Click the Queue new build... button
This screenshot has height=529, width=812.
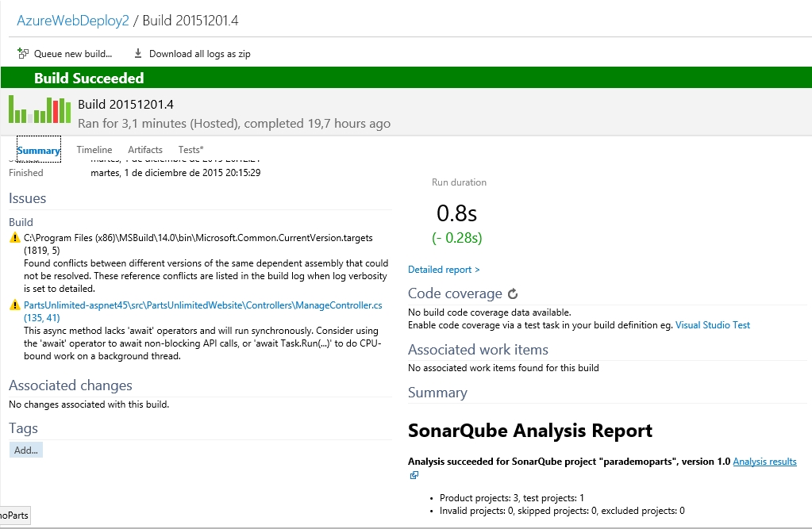(x=65, y=54)
